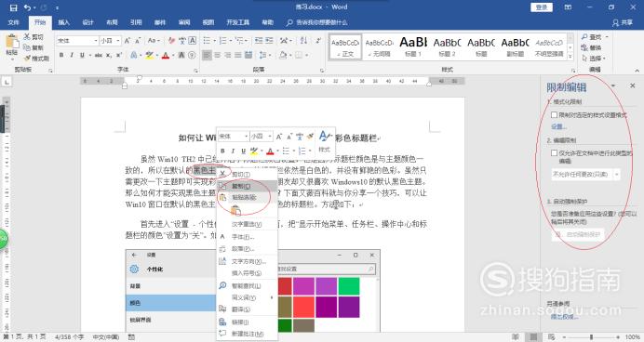The image size is (644, 342).
Task: Toggle Bold in the ribbon font group
Action: (x=61, y=55)
